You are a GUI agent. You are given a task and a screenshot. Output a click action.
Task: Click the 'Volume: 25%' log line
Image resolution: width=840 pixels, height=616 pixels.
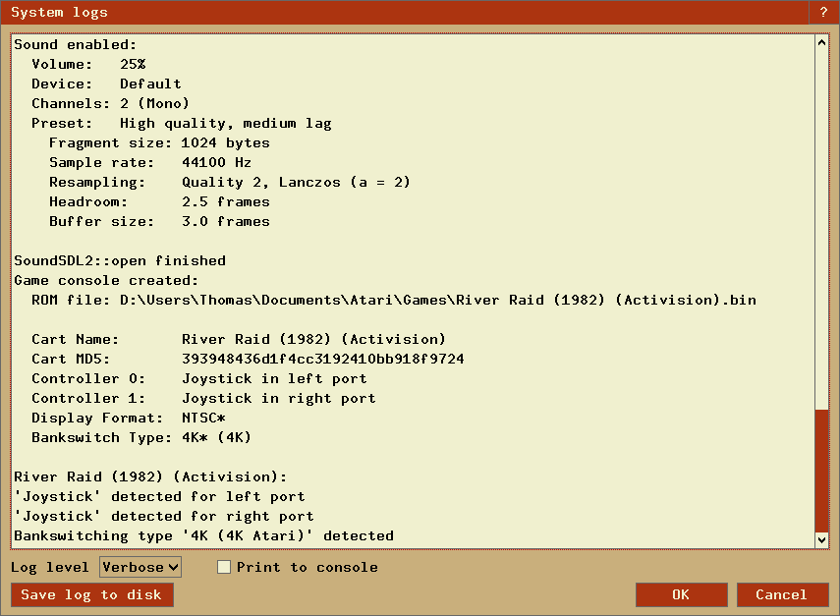tap(88, 64)
